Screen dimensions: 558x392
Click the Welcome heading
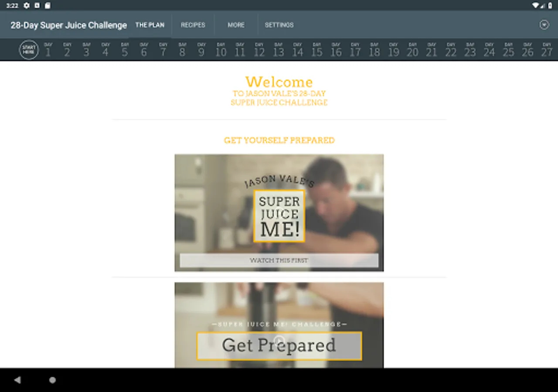click(279, 82)
